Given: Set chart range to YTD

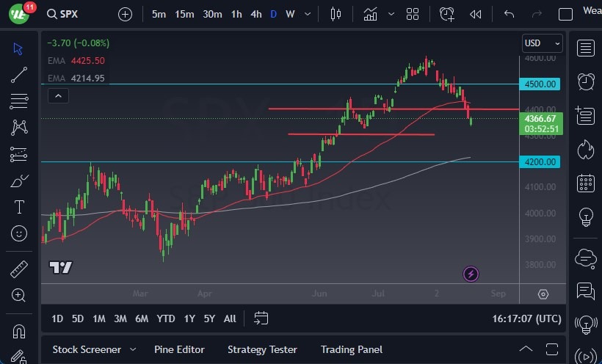Looking at the screenshot, I should pyautogui.click(x=166, y=318).
